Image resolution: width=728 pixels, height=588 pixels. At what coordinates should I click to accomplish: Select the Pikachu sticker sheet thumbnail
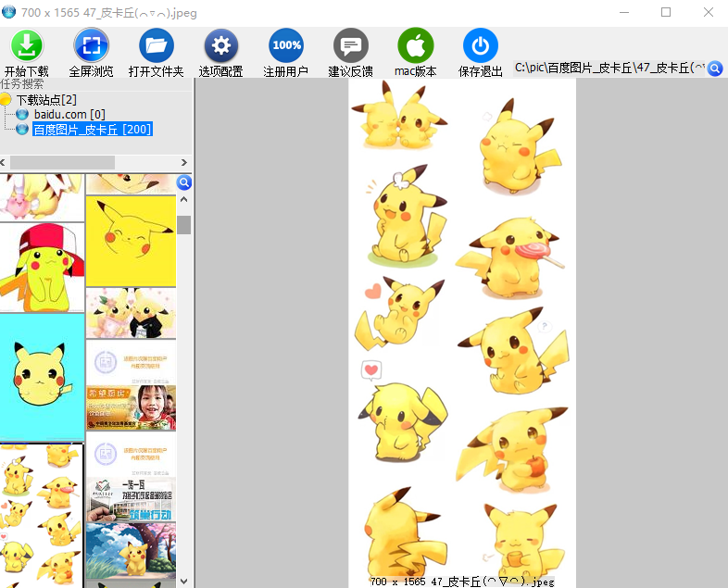(x=42, y=515)
